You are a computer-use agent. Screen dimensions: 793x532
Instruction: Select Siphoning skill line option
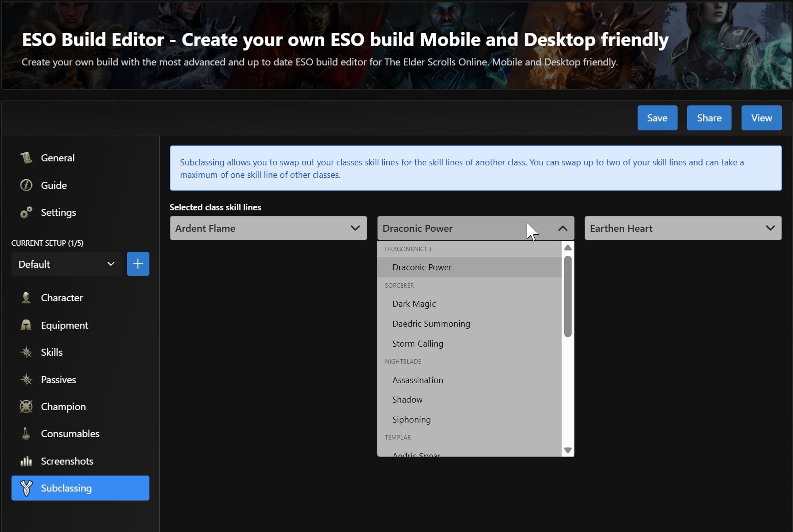click(469, 420)
